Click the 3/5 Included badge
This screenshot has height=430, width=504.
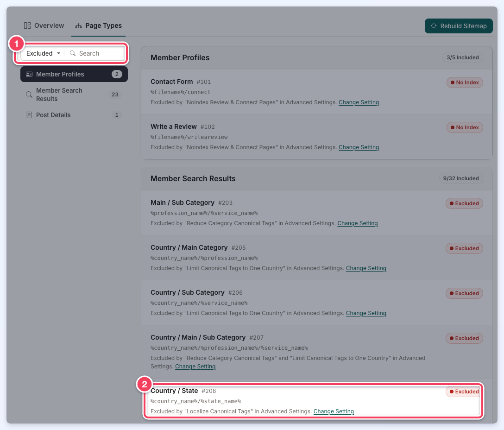462,57
